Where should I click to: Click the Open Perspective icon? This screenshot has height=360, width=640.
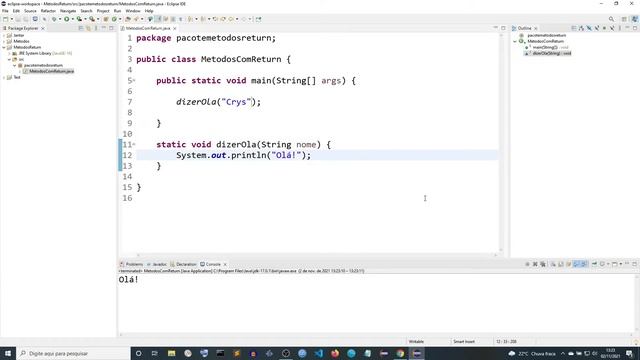pos(624,19)
